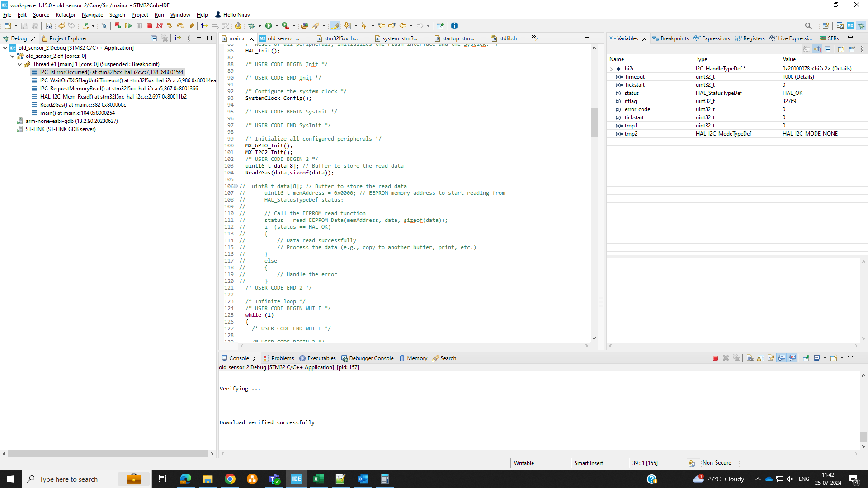
Task: Click the Clear Console icon
Action: click(x=750, y=358)
